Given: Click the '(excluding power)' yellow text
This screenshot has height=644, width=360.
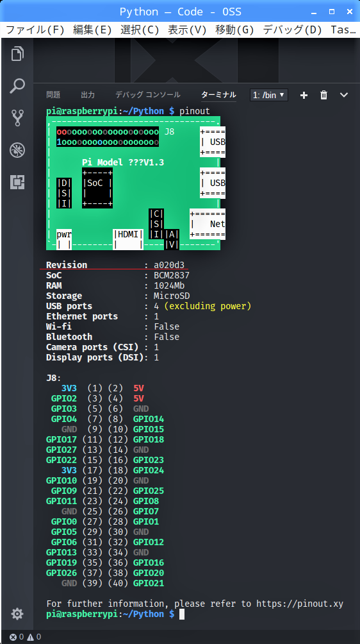Looking at the screenshot, I should 208,306.
